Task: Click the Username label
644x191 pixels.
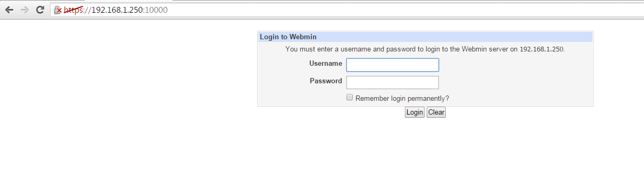Action: [x=326, y=64]
